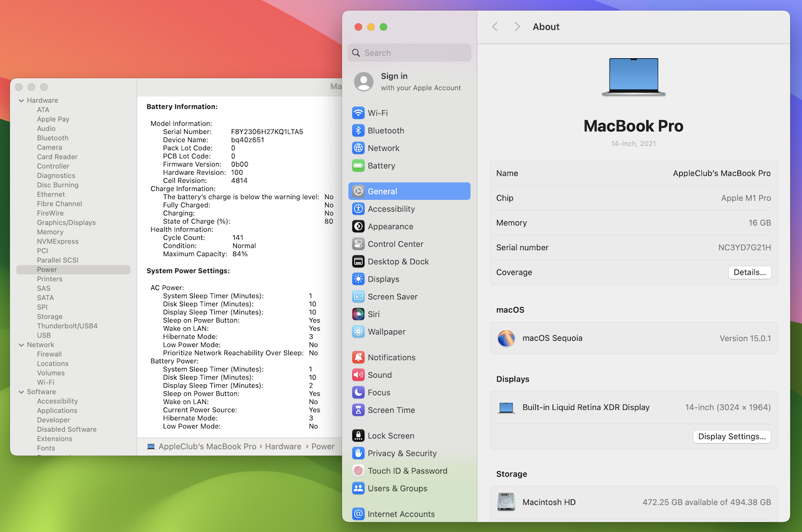Image resolution: width=802 pixels, height=532 pixels.
Task: Collapse the Network tree section
Action: [21, 345]
